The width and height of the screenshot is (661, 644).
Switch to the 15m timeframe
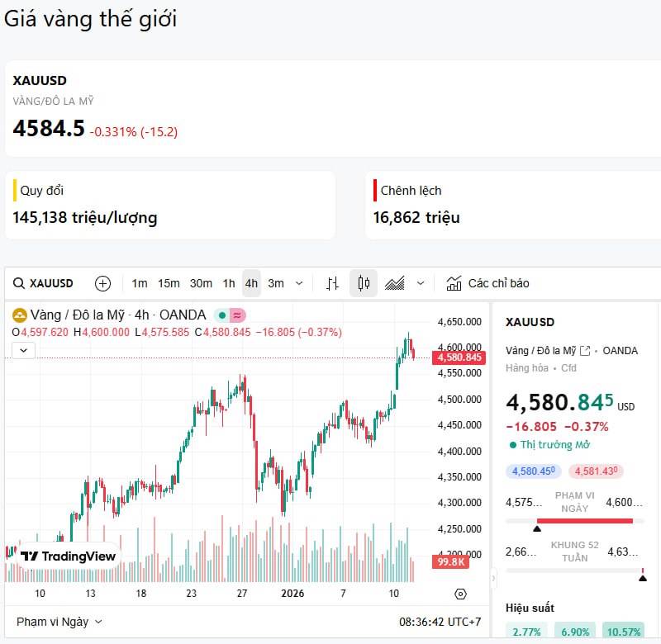pos(169,283)
